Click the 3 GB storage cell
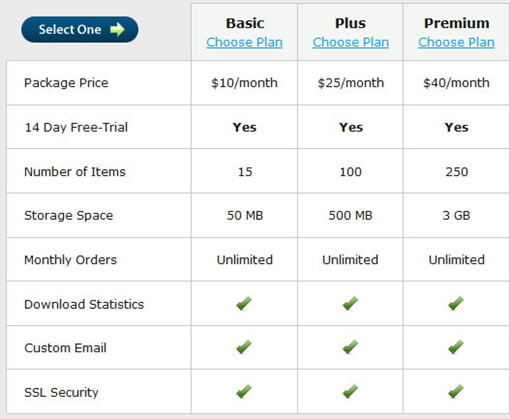The image size is (510, 419). (456, 215)
